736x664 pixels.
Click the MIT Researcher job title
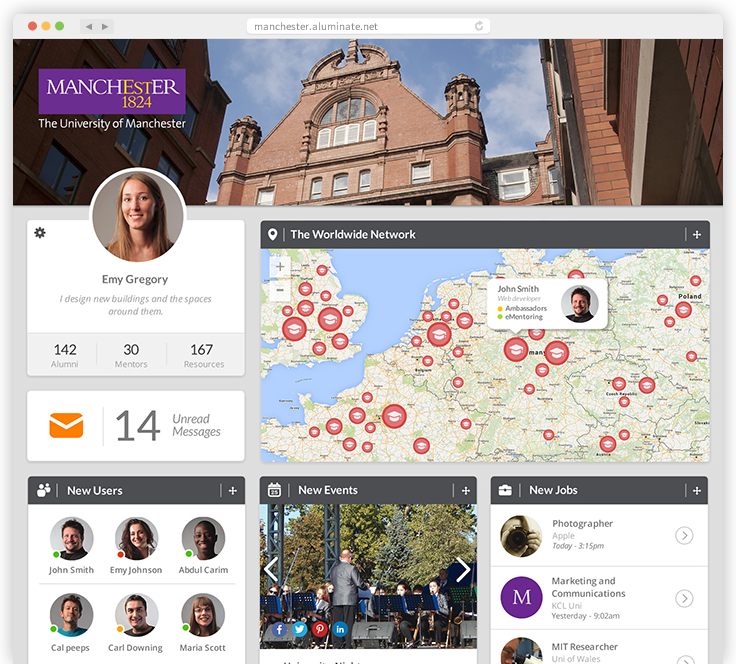[584, 647]
